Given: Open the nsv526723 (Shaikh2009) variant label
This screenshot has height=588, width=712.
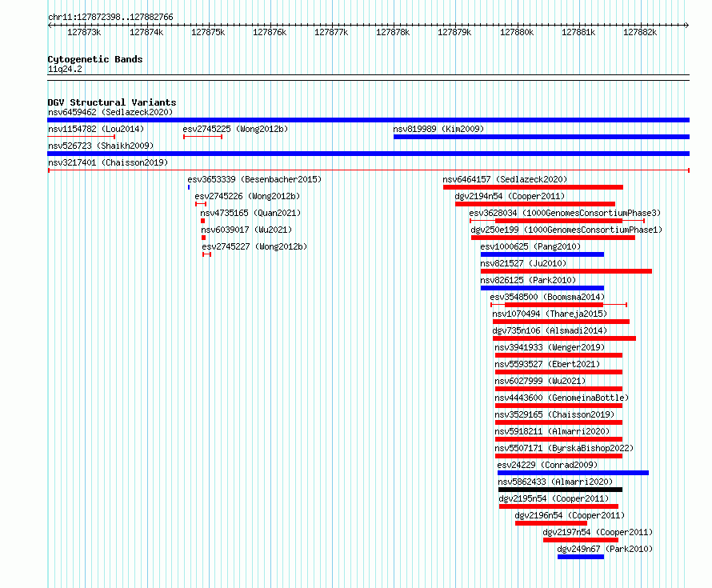Looking at the screenshot, I should tap(101, 146).
